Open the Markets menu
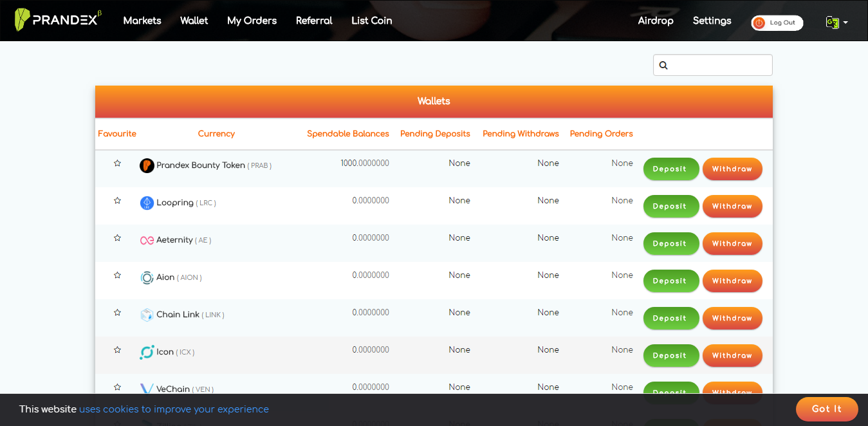This screenshot has width=868, height=426. click(x=142, y=21)
